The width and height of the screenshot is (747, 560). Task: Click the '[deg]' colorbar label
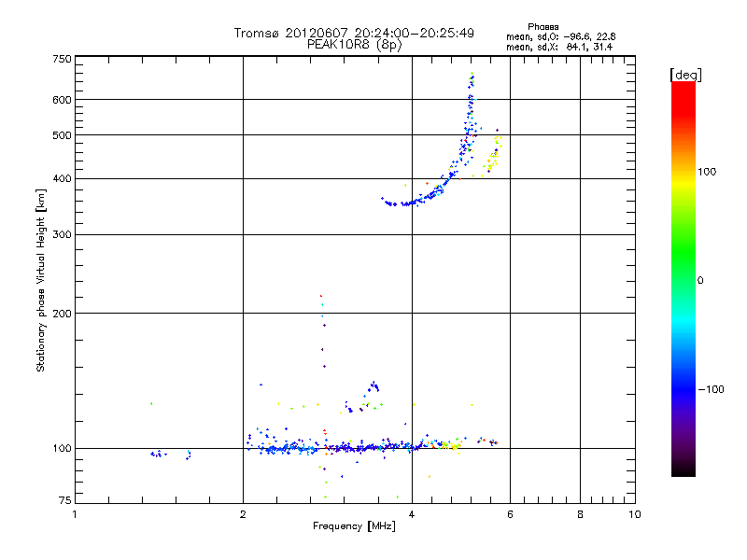[685, 75]
